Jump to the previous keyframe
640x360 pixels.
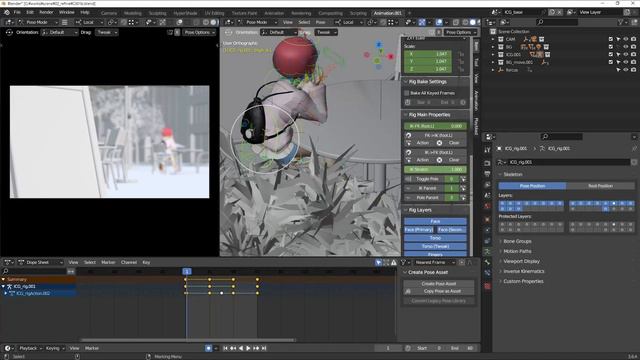[233, 348]
